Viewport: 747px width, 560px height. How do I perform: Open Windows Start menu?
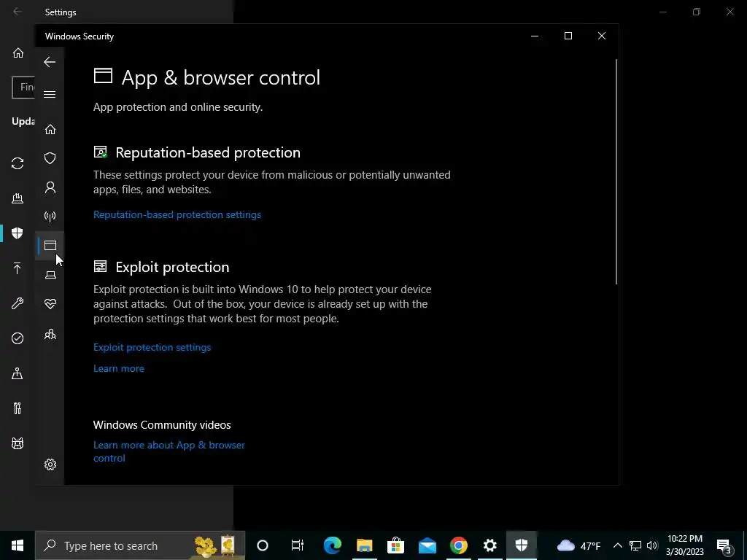(x=18, y=545)
